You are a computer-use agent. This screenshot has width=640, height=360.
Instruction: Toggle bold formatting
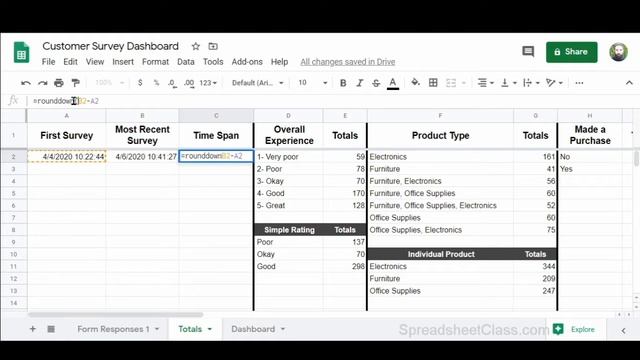pos(343,83)
